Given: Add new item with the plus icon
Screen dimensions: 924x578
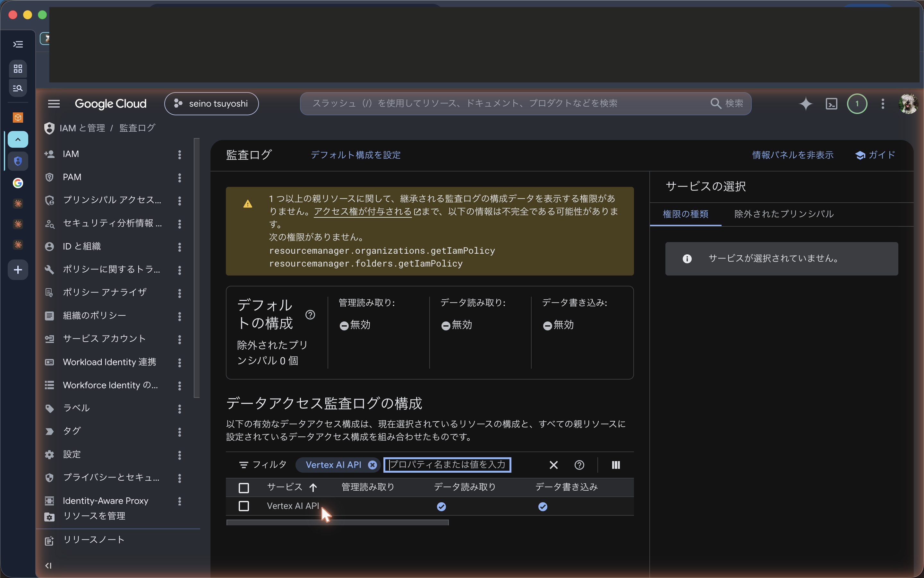Looking at the screenshot, I should pos(18,270).
